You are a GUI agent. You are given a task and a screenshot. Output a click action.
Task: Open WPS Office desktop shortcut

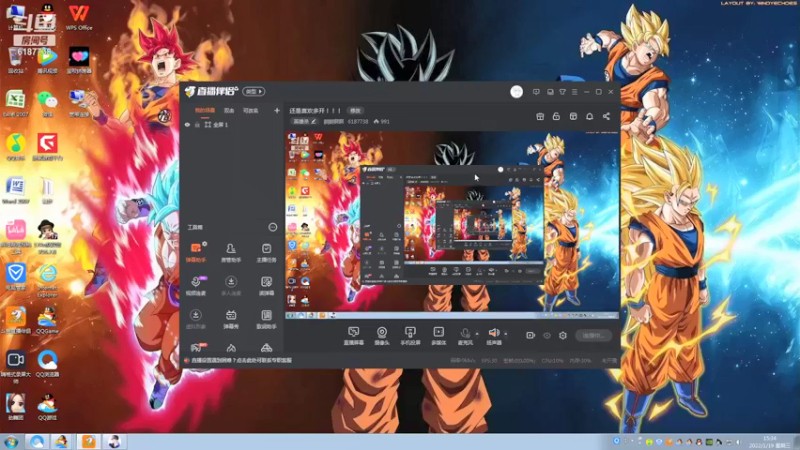pos(79,17)
